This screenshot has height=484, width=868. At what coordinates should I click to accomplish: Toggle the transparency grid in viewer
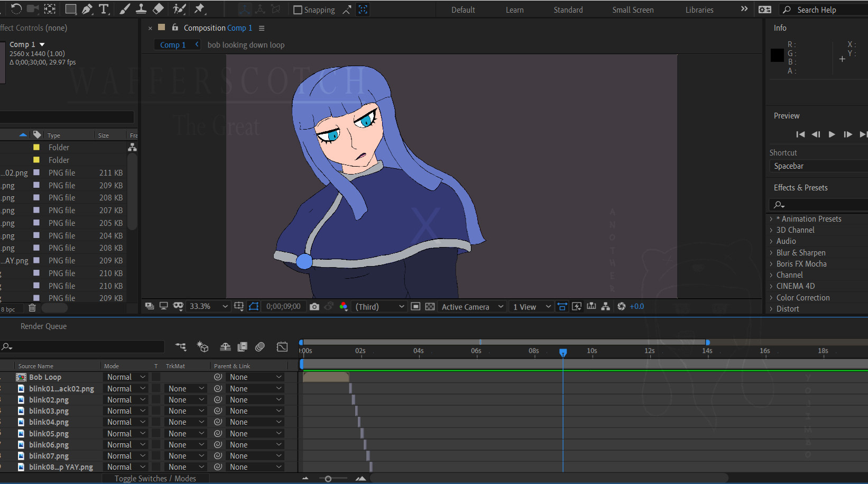click(430, 307)
